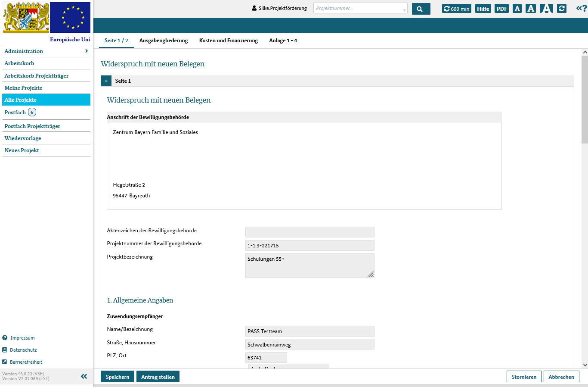
Task: Click the Straße field Schwalbenrainweg
Action: (x=310, y=344)
